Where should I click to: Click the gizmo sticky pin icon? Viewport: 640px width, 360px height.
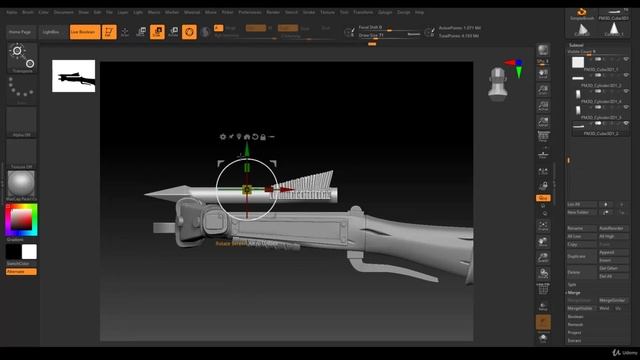pyautogui.click(x=231, y=137)
